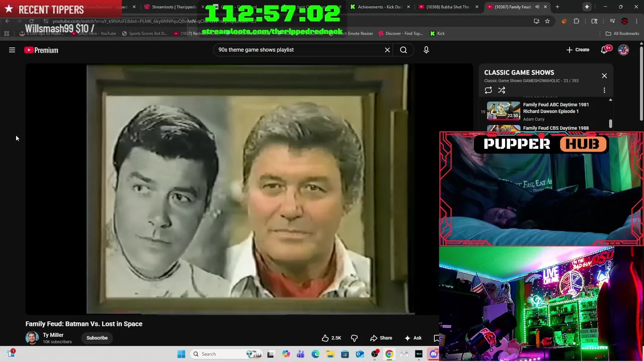Viewport: 644px width, 362px height.
Task: Open playlist more-options menu
Action: point(604,90)
